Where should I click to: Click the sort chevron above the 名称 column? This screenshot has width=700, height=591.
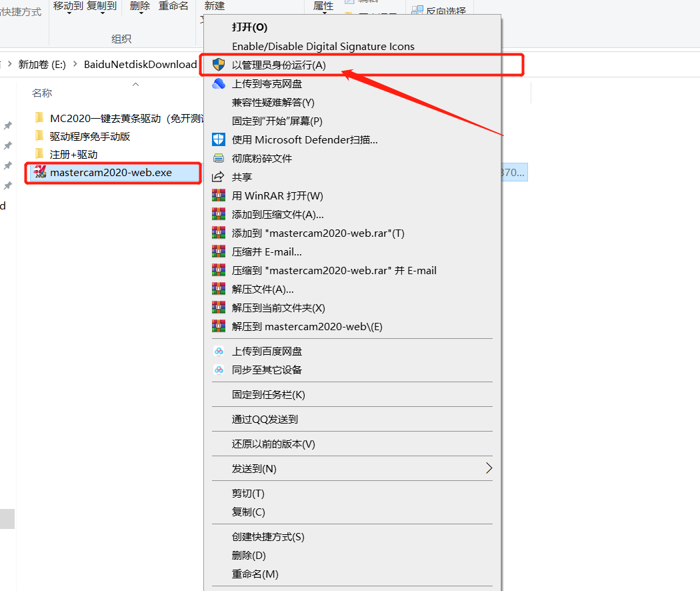click(135, 84)
